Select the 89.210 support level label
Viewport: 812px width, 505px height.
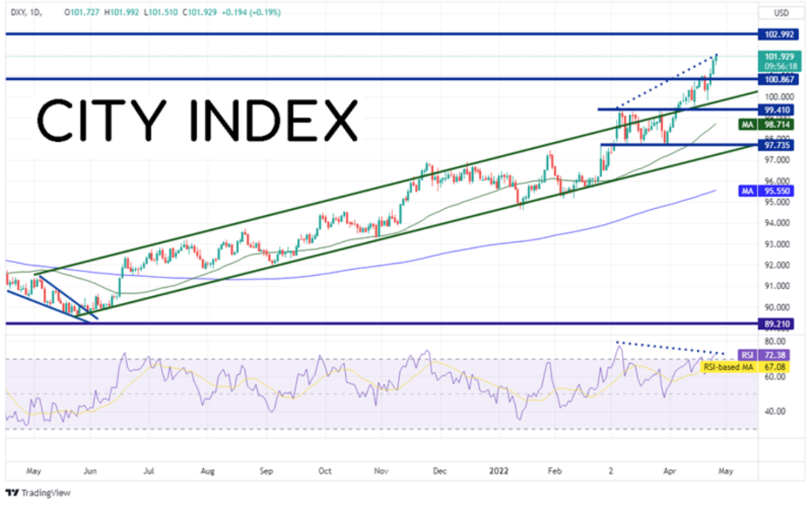coord(776,325)
